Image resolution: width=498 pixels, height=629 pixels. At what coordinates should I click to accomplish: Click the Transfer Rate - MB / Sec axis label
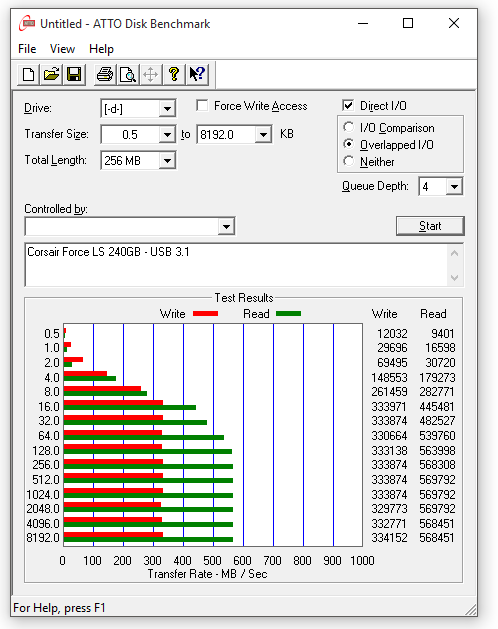pos(207,574)
